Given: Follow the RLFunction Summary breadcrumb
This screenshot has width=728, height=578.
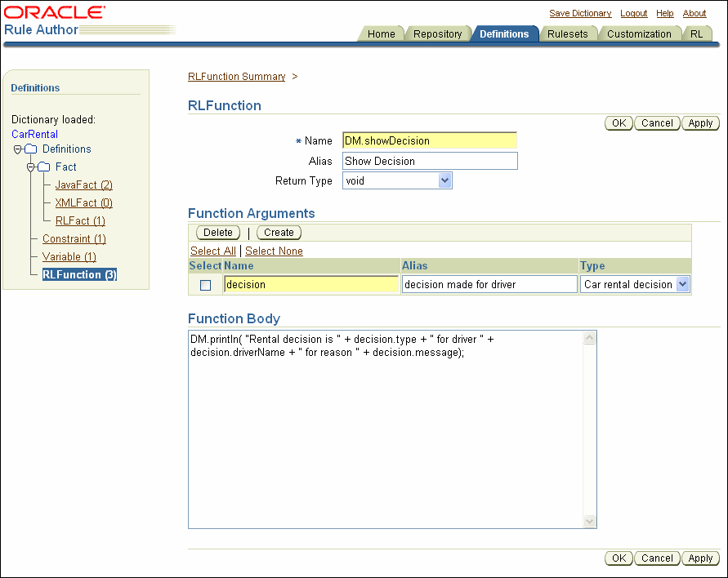Looking at the screenshot, I should (x=236, y=76).
